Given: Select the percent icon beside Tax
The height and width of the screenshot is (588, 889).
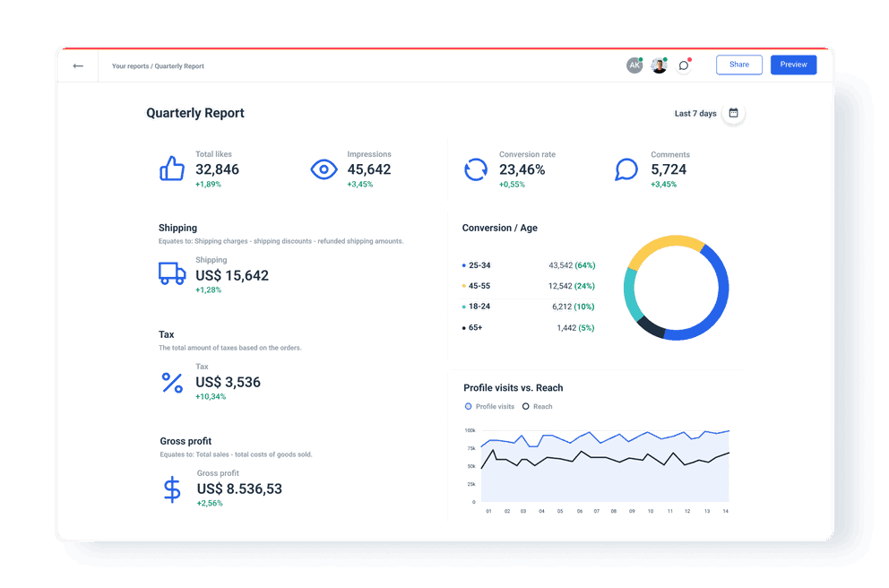Looking at the screenshot, I should pos(171,384).
